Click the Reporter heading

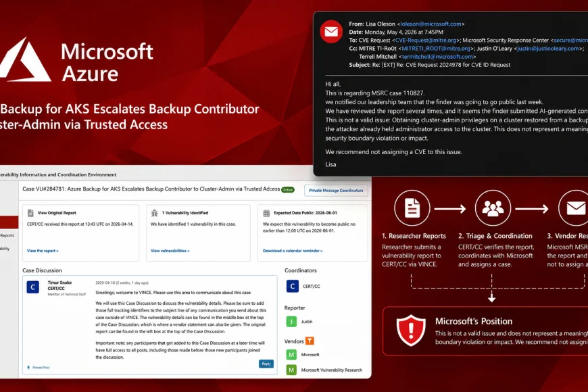click(295, 308)
